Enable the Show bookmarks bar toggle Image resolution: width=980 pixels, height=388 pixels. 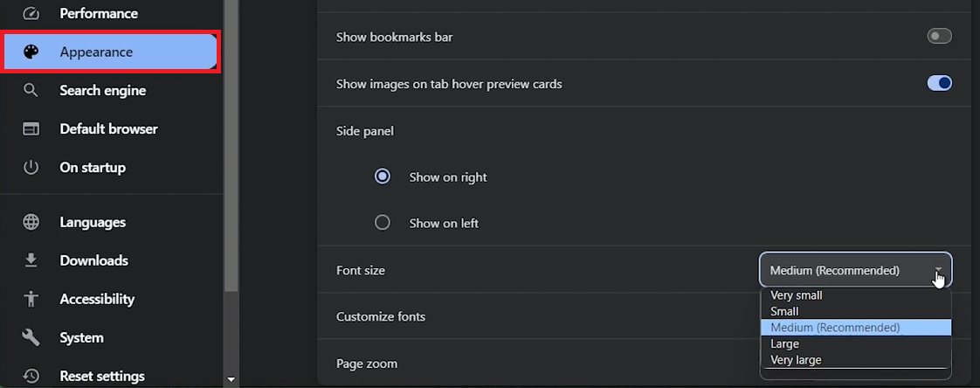coord(939,37)
